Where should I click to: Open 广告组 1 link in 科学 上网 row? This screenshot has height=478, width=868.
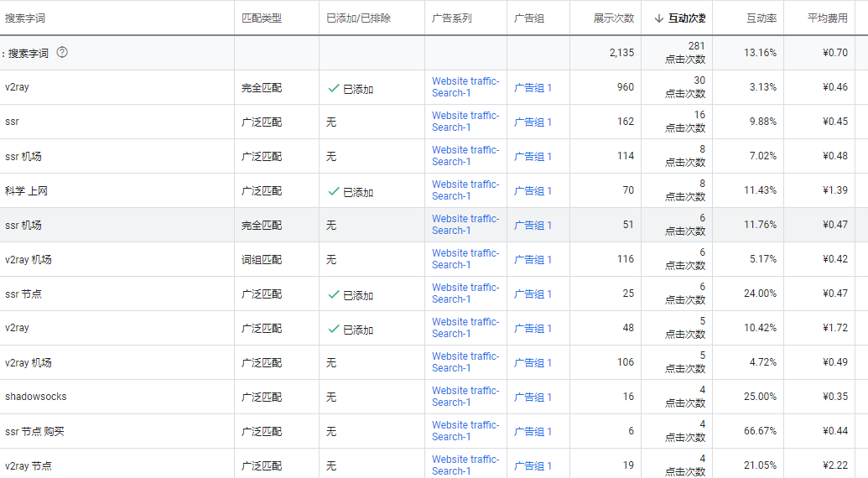533,191
